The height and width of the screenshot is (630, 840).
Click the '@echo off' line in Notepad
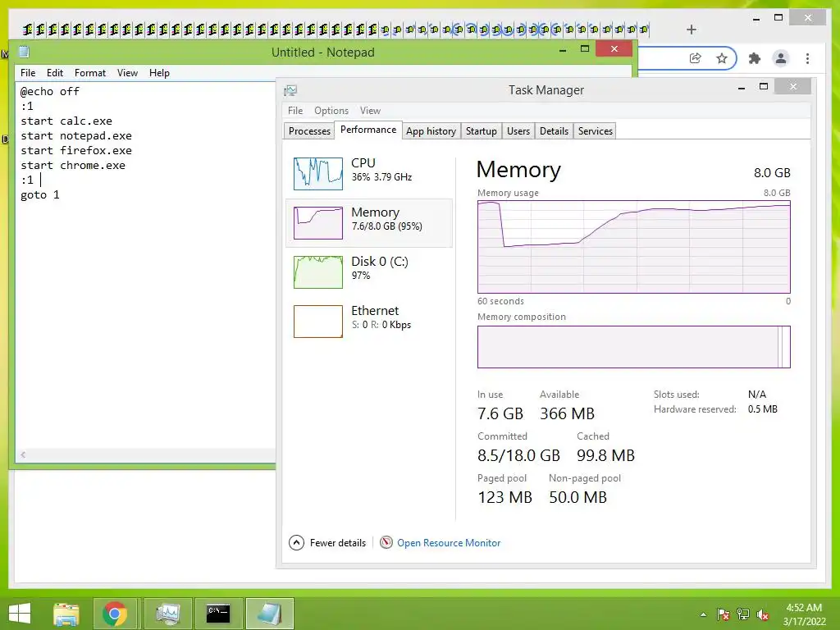click(x=50, y=92)
